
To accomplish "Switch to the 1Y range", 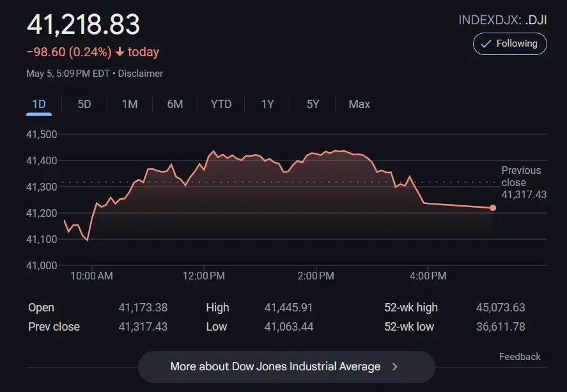I will coord(267,104).
